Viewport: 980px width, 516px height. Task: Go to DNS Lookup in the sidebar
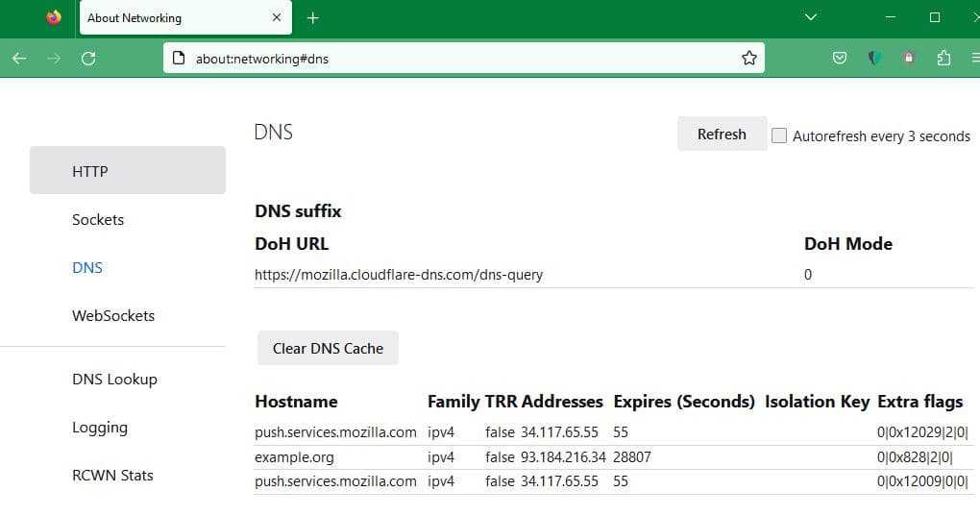click(114, 379)
